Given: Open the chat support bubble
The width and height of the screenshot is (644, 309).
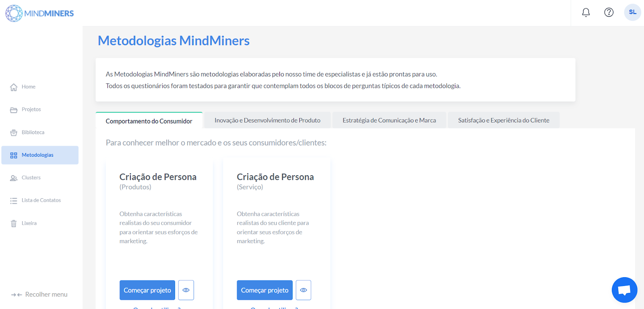Looking at the screenshot, I should (x=624, y=290).
